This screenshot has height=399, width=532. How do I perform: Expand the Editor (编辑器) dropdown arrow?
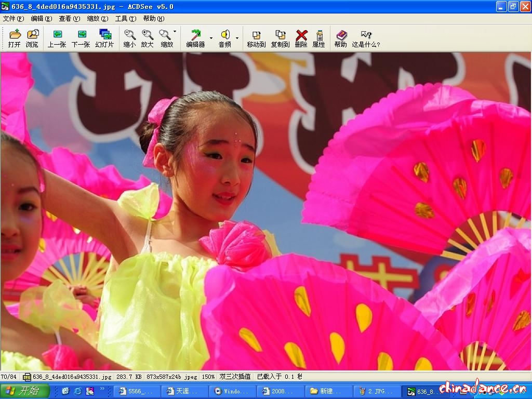[x=211, y=38]
